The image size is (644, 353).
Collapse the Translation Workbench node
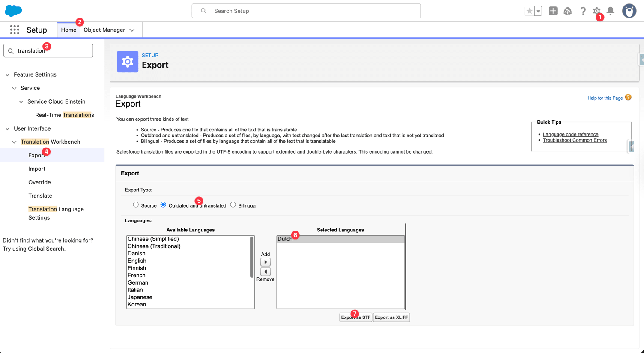pos(14,142)
